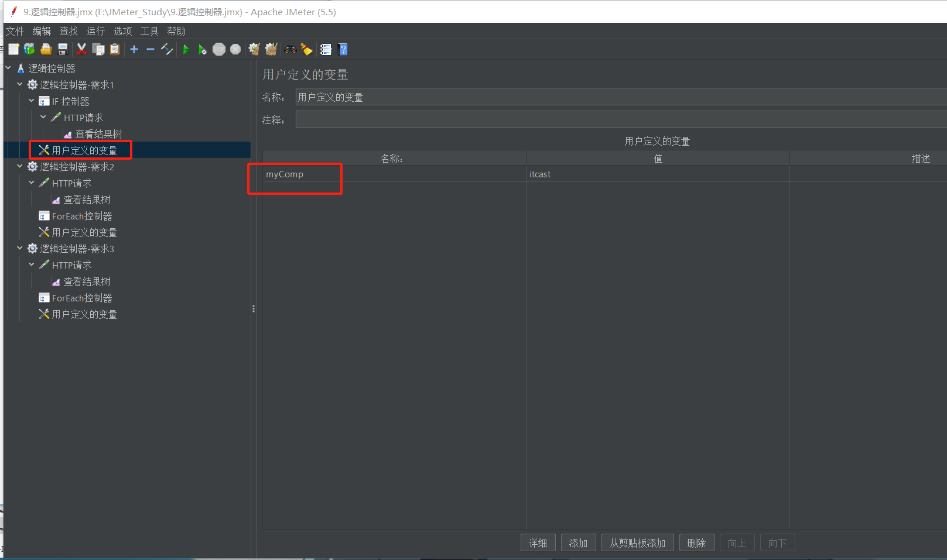
Task: Open the Templates icon in toolbar
Action: 29,49
